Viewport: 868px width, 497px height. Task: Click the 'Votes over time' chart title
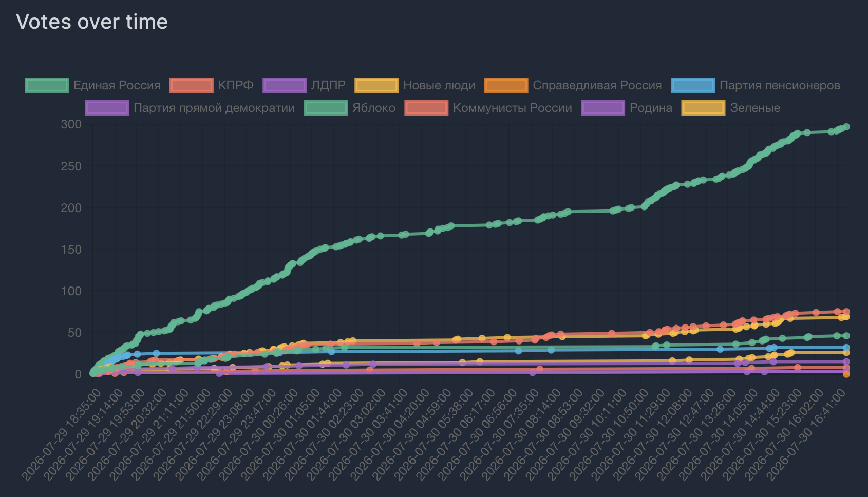pyautogui.click(x=92, y=22)
